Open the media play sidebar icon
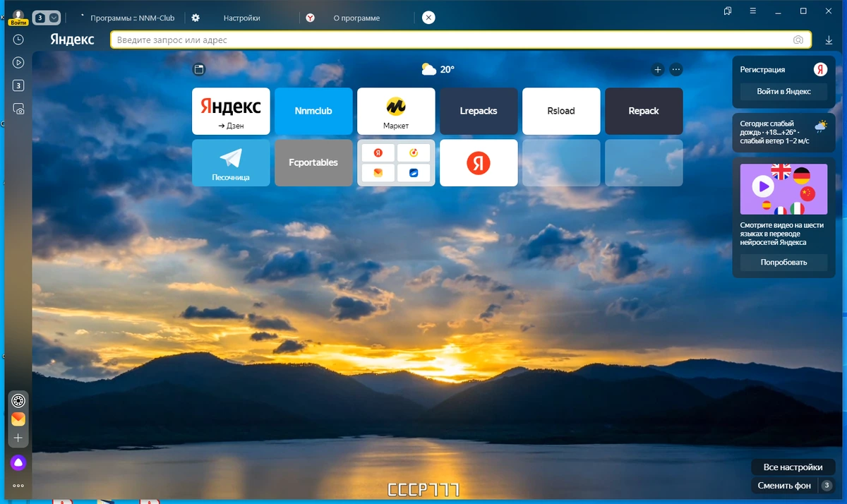 pyautogui.click(x=18, y=63)
